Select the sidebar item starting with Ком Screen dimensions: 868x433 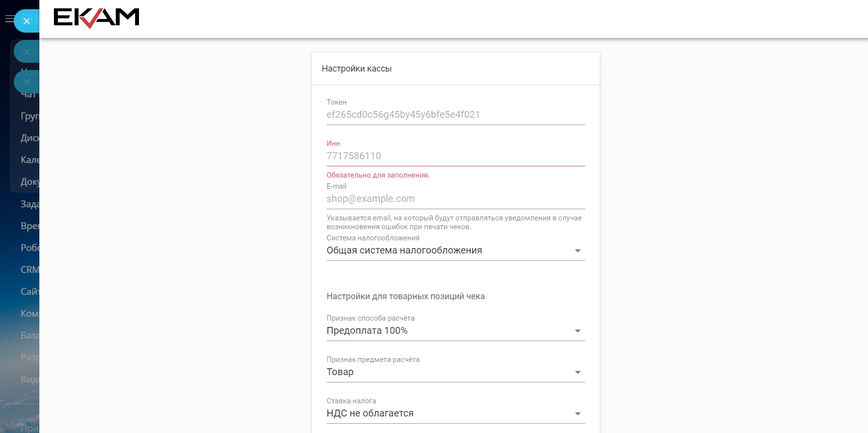point(29,313)
